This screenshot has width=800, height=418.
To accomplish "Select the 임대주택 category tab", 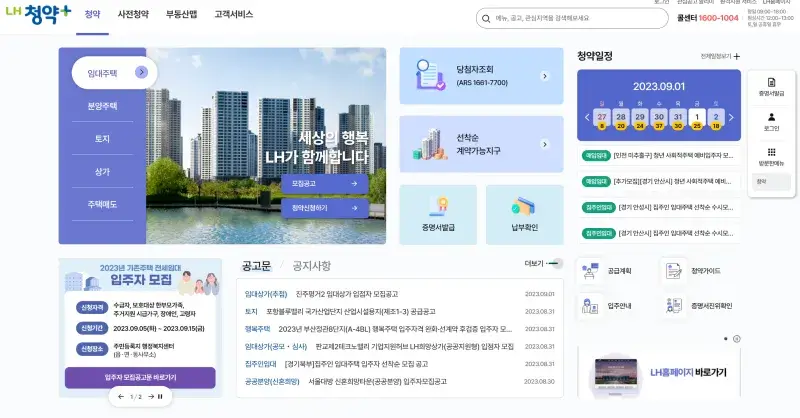I will pyautogui.click(x=114, y=73).
